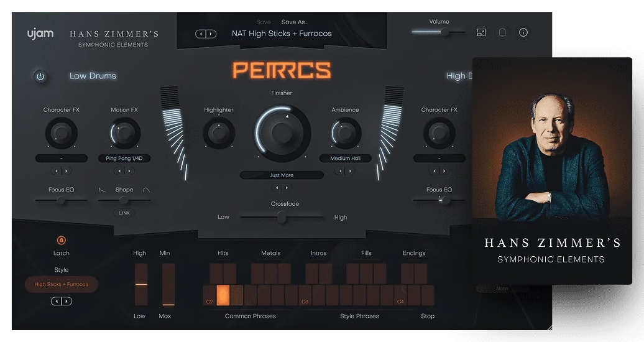Select previous preset arrow next to NAT High Sticks
Image resolution: width=644 pixels, height=342 pixels.
tap(200, 34)
